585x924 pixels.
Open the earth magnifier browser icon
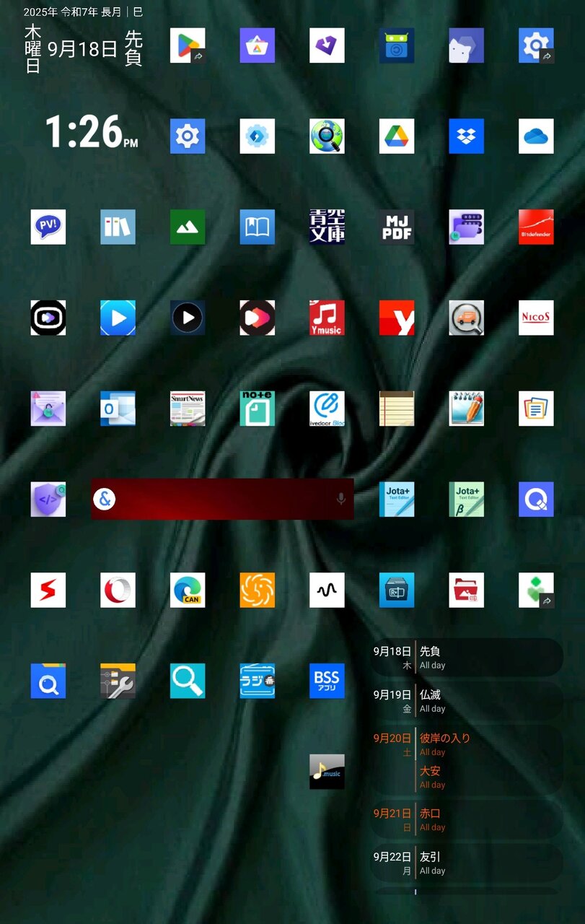[327, 136]
